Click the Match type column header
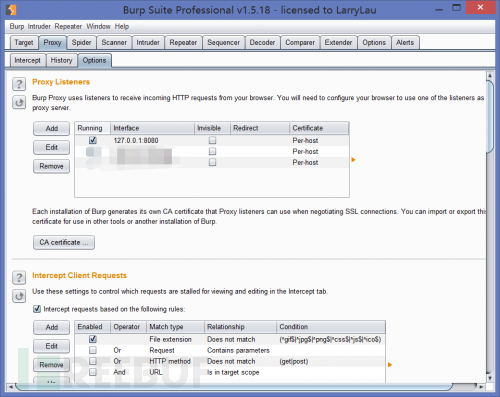This screenshot has width=500, height=397. click(x=175, y=327)
